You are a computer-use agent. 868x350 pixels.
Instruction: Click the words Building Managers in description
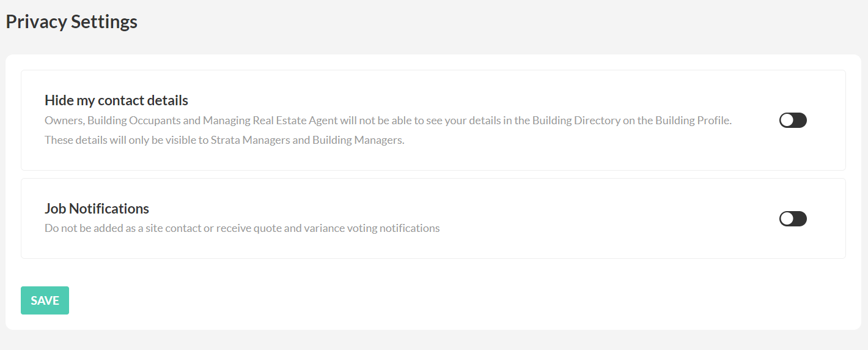click(358, 140)
